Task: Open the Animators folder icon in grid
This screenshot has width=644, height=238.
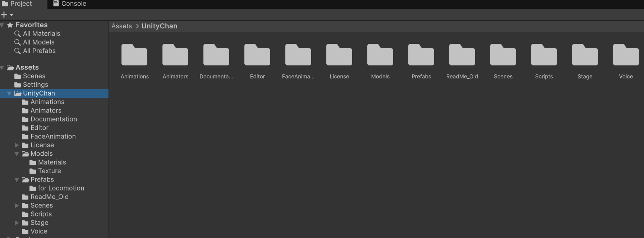Action: [175, 55]
